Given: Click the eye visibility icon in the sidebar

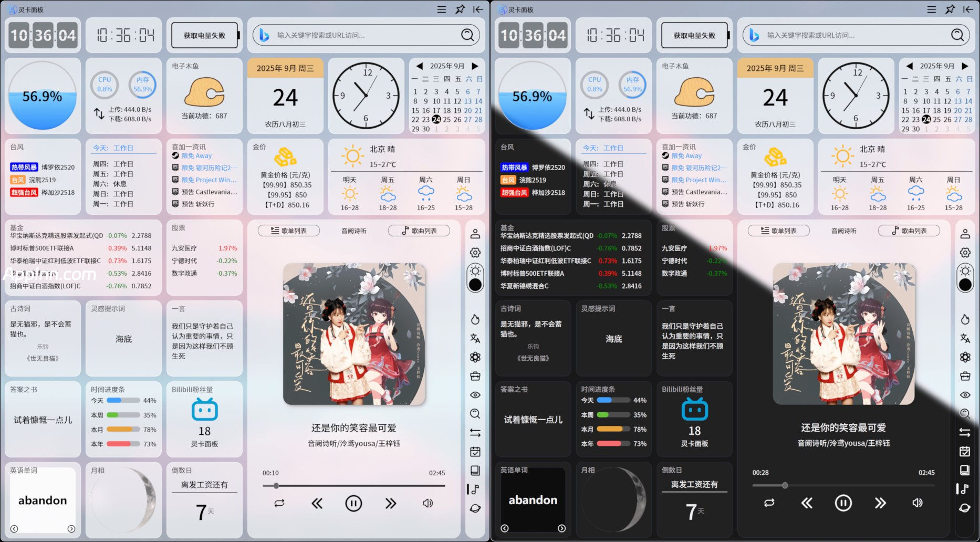Looking at the screenshot, I should click(475, 394).
